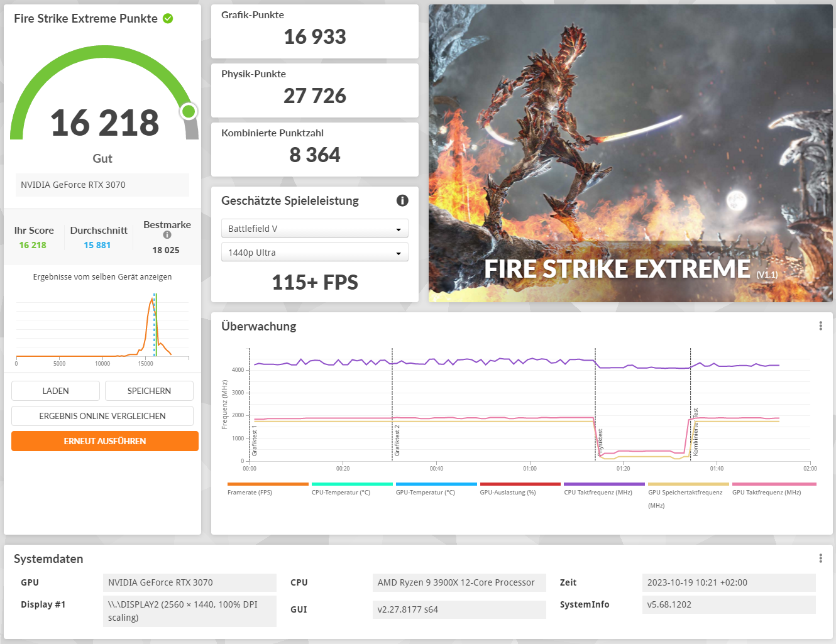Click the NVIDIA GeForce RTX 3070 field below the gauge

(102, 185)
